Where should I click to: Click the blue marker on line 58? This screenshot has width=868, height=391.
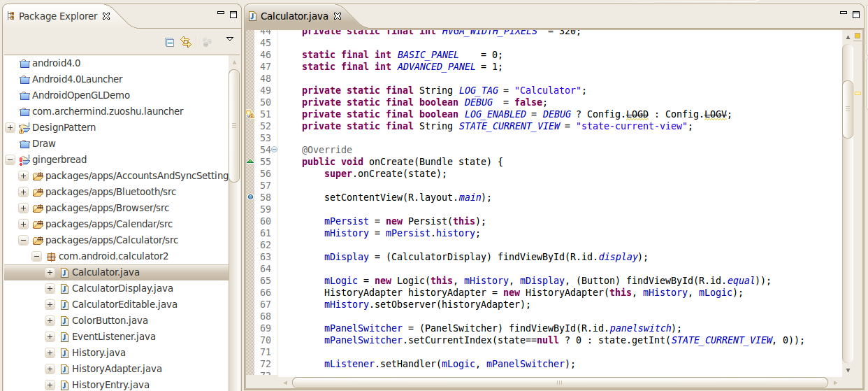[250, 197]
